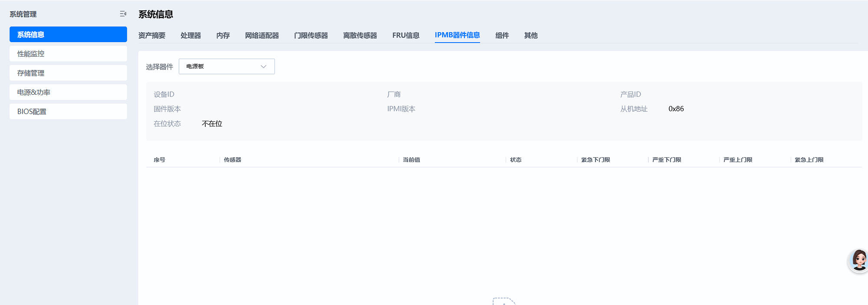Screen dimensions: 868x305
Task: Switch to the 离散传感器 tab
Action: [x=360, y=36]
